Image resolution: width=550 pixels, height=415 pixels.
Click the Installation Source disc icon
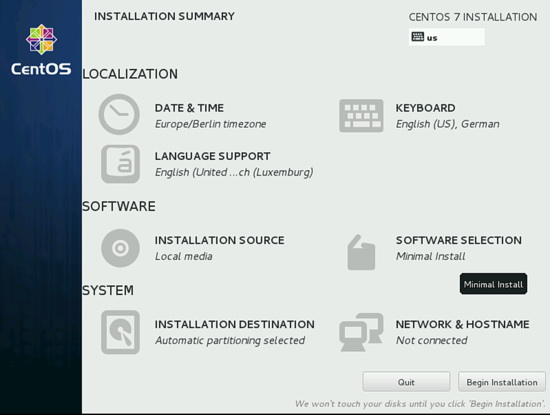[x=120, y=248]
